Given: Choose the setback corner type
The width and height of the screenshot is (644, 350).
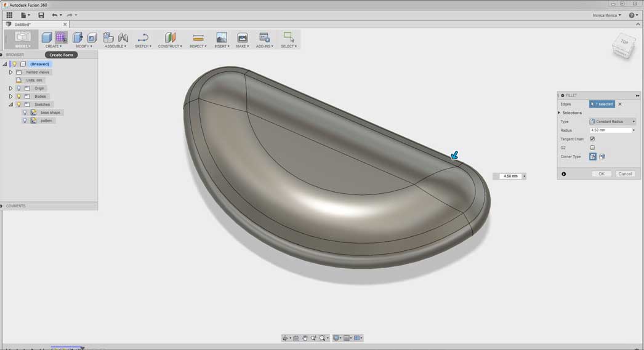Looking at the screenshot, I should (x=602, y=156).
